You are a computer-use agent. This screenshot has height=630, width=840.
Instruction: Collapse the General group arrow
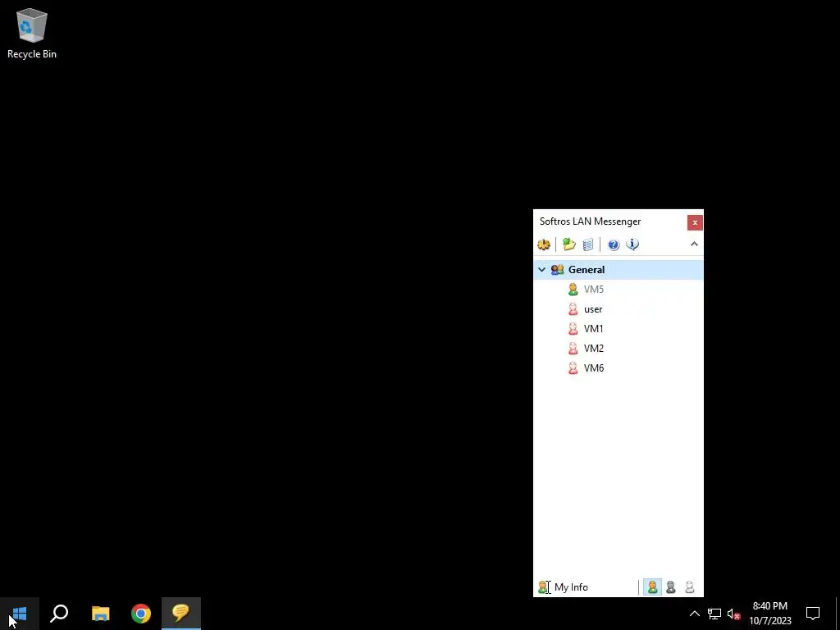tap(541, 270)
